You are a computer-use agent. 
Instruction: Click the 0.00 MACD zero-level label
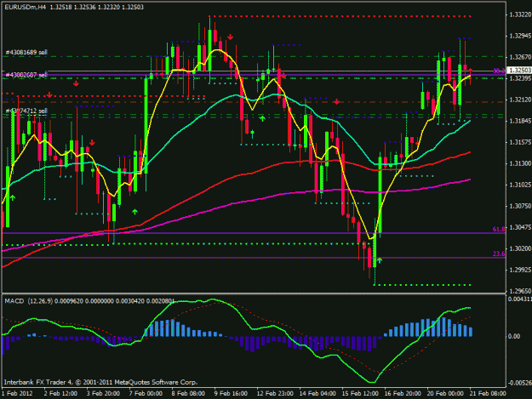[x=514, y=336]
